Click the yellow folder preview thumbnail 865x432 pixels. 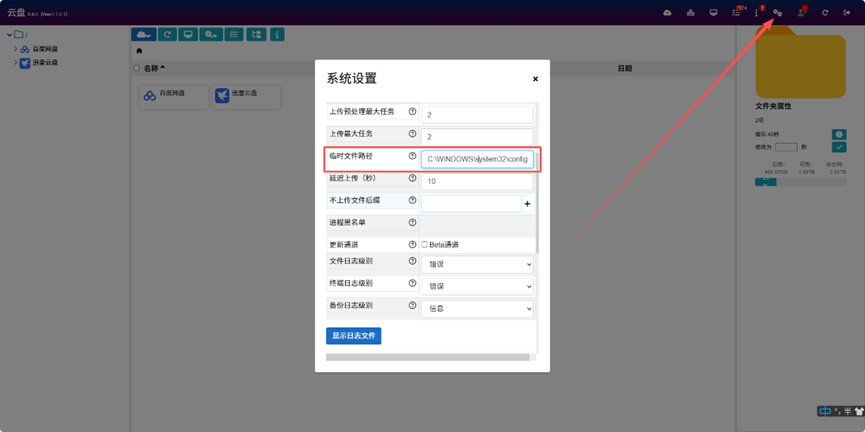pos(800,63)
